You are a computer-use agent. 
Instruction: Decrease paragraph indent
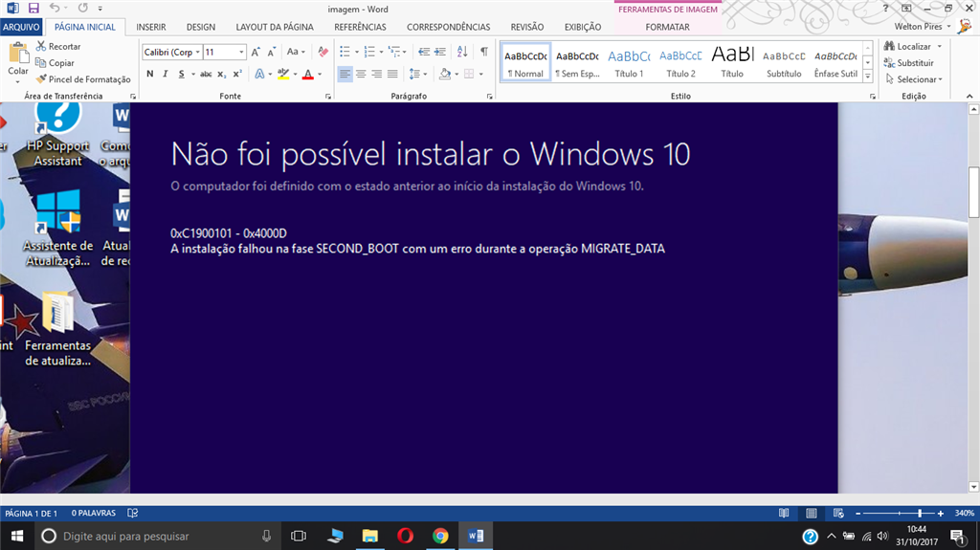coord(424,52)
